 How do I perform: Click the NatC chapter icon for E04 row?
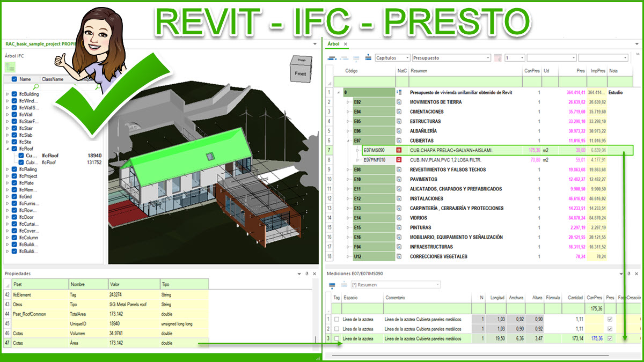(399, 112)
